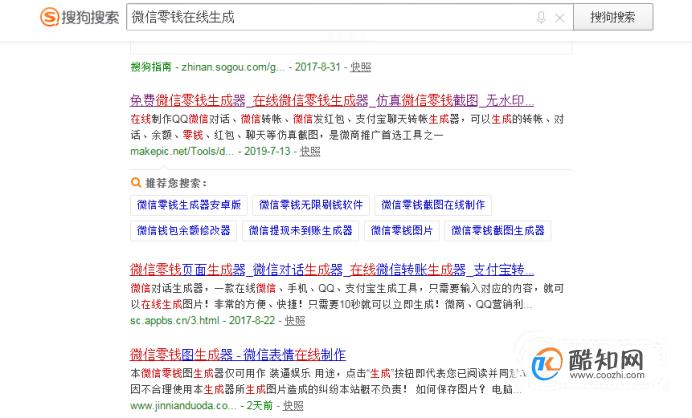This screenshot has width=692, height=418.
Task: Open 快照 for makepic.net result
Action: click(x=310, y=151)
